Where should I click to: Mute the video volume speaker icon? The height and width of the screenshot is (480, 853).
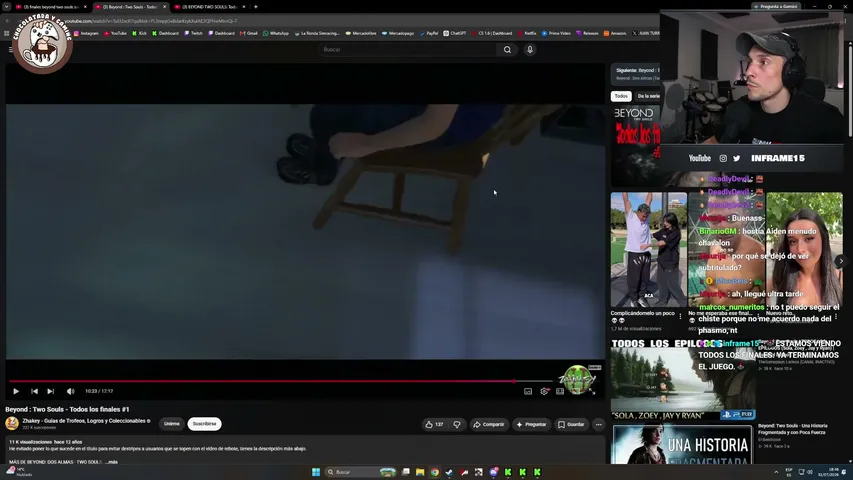[70, 391]
